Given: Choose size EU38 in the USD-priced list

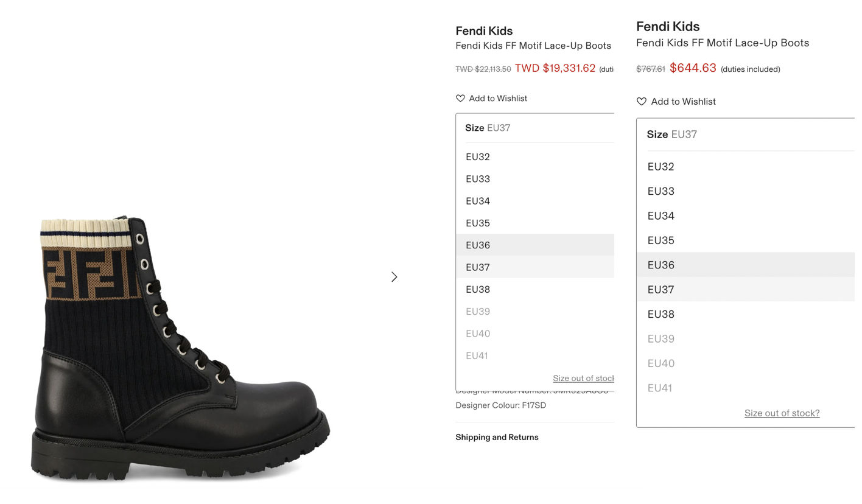Looking at the screenshot, I should click(x=661, y=314).
